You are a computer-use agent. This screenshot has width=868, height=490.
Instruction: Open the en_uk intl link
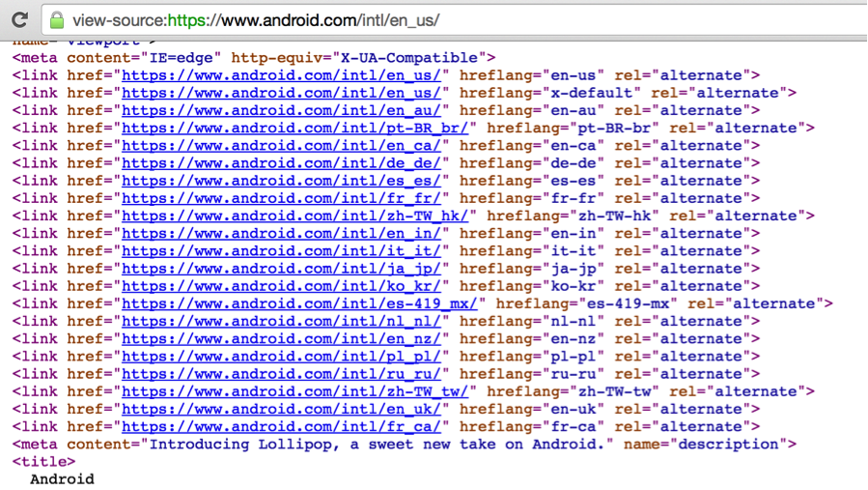(x=281, y=409)
